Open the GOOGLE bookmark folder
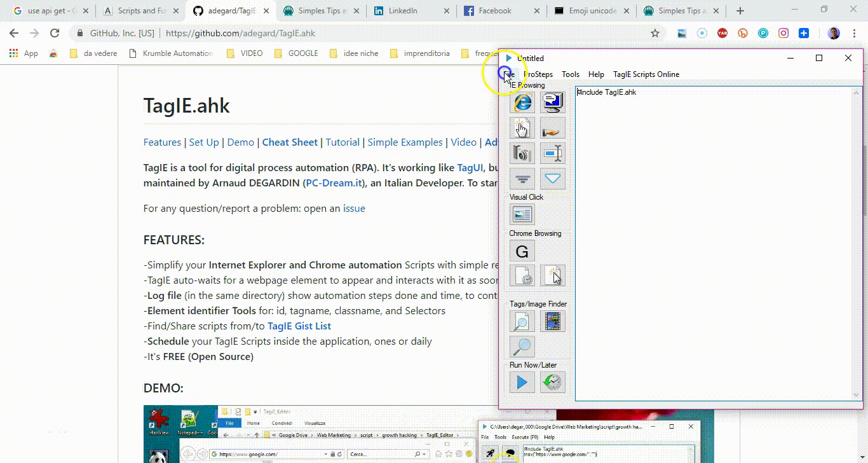Viewport: 868px width, 463px height. point(296,53)
